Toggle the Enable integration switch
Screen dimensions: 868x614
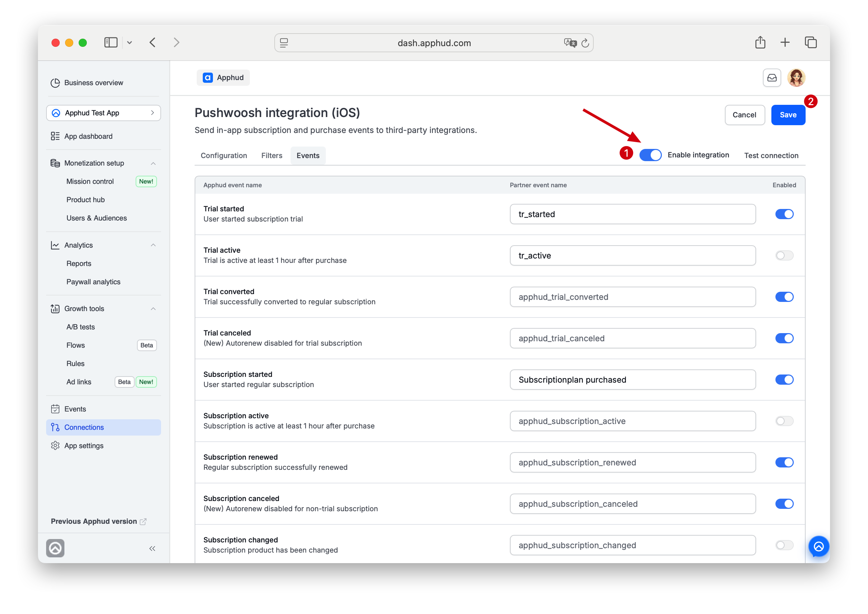point(650,155)
